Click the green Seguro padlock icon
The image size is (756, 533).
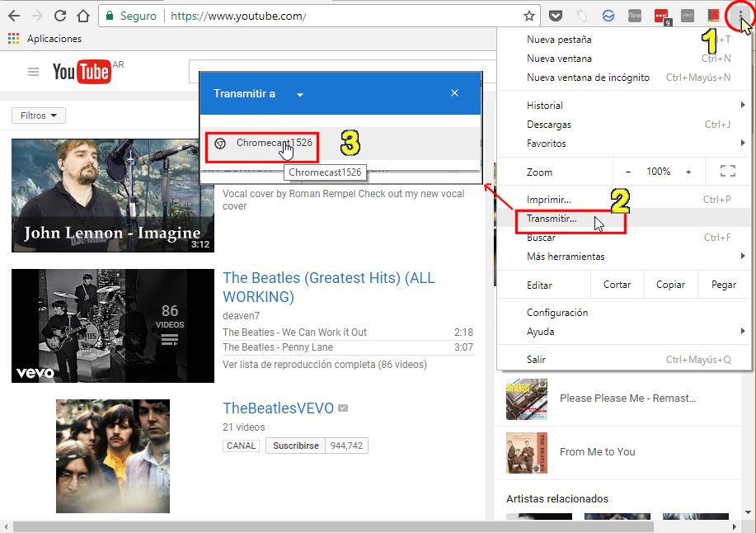tap(110, 16)
